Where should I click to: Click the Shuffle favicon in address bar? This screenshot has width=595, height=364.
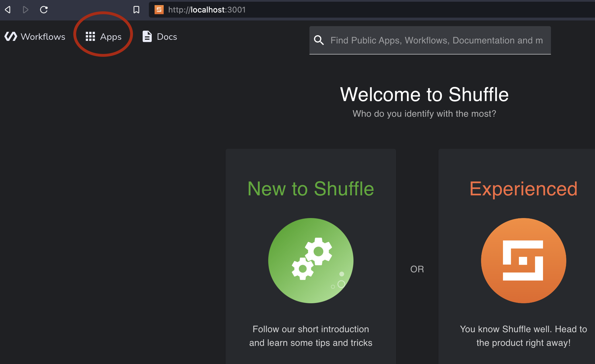[159, 10]
